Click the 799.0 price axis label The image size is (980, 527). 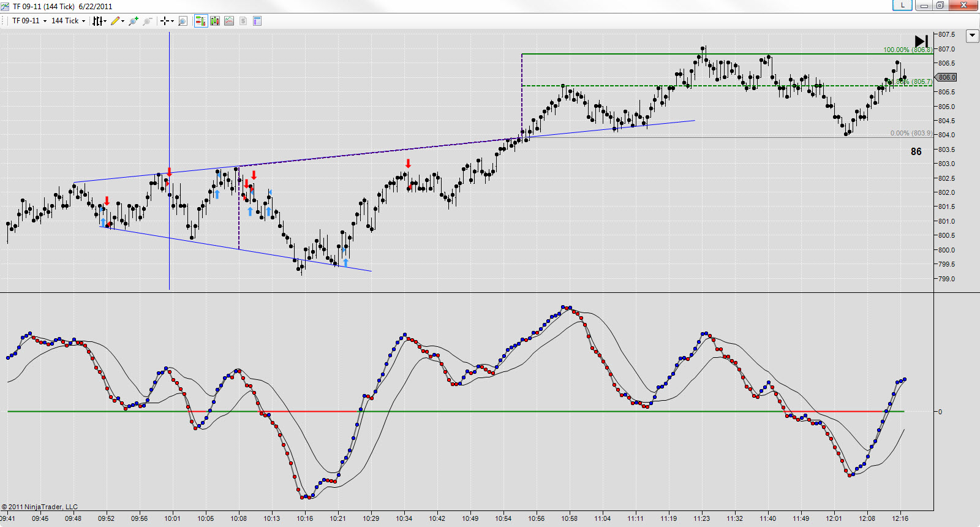[x=946, y=279]
